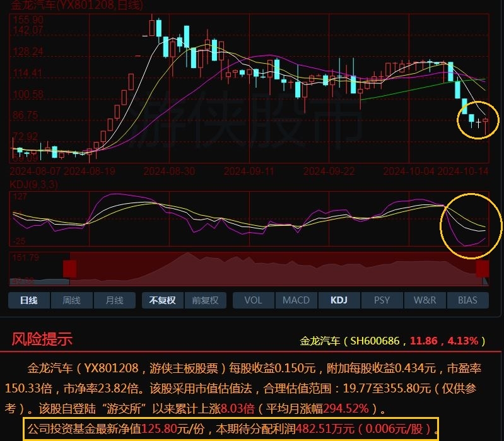The width and height of the screenshot is (504, 441).
Task: Click the circled KDJ lines at the right end
Action: [x=472, y=225]
